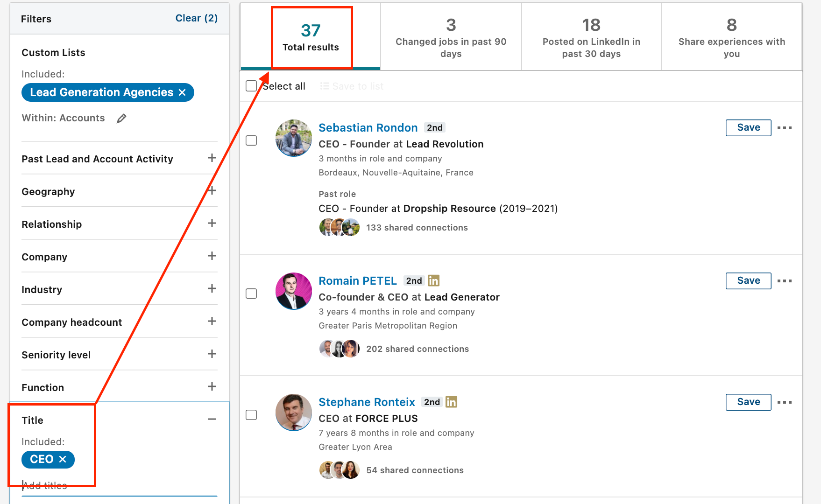View avatars of 133 shared connections
This screenshot has width=821, height=504.
tap(340, 227)
